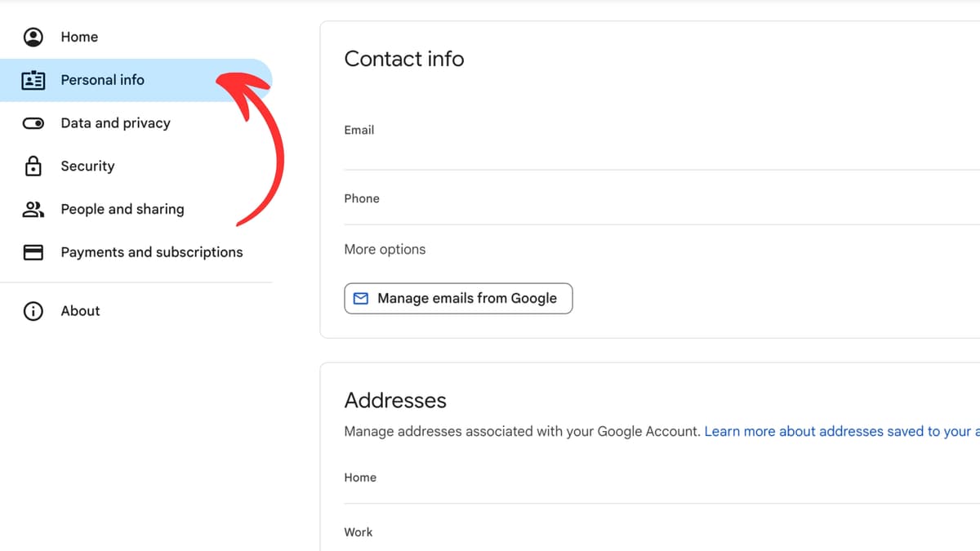Click the envelope icon on the Manage emails button
The width and height of the screenshot is (980, 551).
(360, 299)
